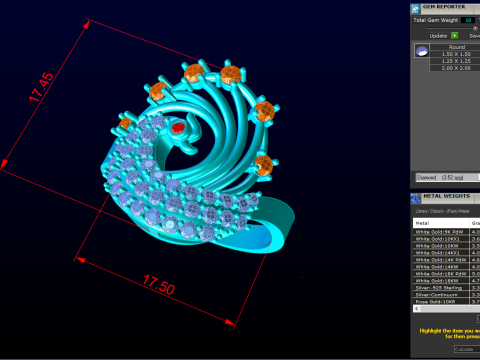480x360 pixels.
Task: Click the Metal column header
Action: (x=441, y=223)
